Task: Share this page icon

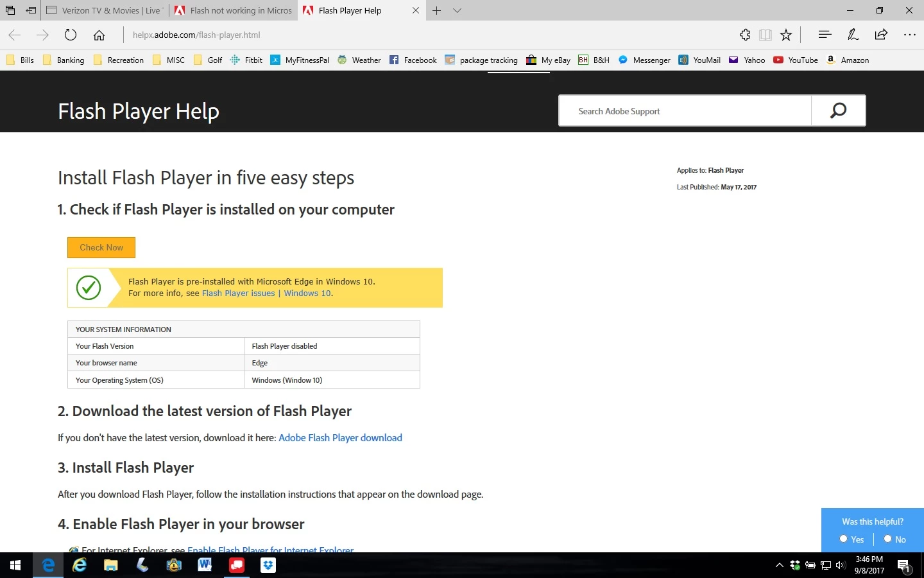Action: (x=881, y=35)
